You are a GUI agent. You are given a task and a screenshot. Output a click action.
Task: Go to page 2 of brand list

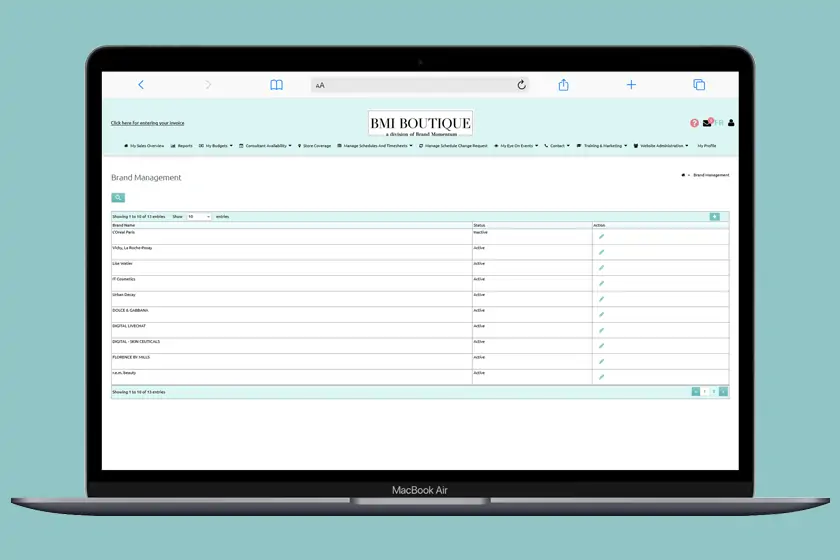coord(714,392)
